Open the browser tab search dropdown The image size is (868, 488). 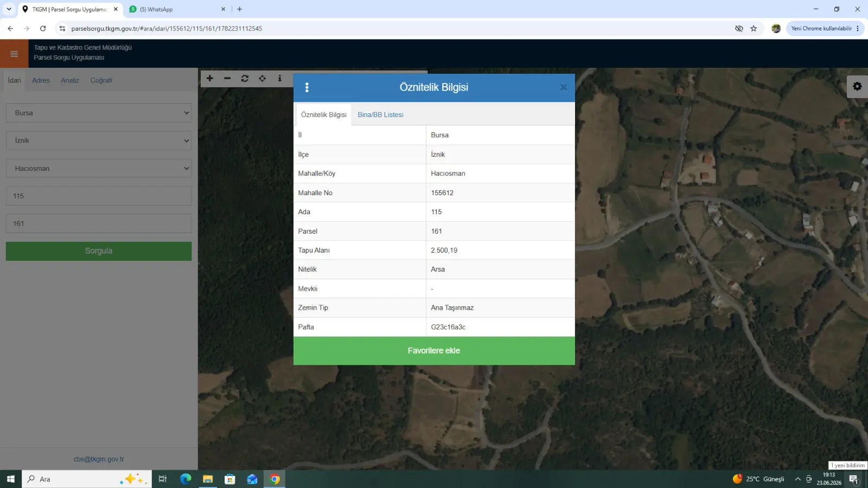9,9
